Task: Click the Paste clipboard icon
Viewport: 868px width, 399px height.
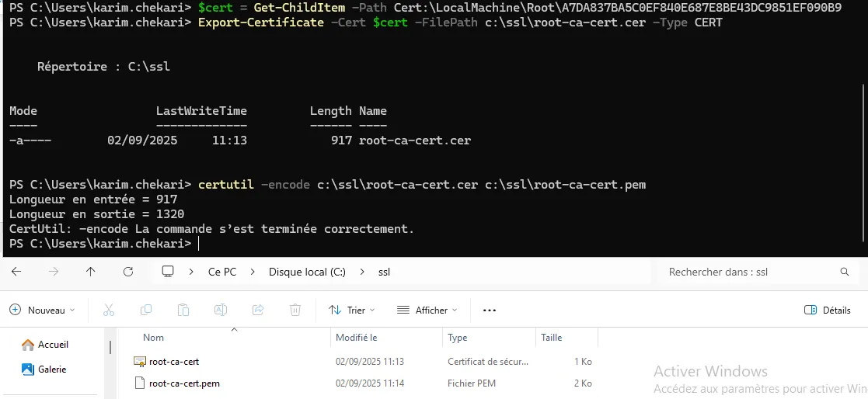Action: tap(183, 310)
